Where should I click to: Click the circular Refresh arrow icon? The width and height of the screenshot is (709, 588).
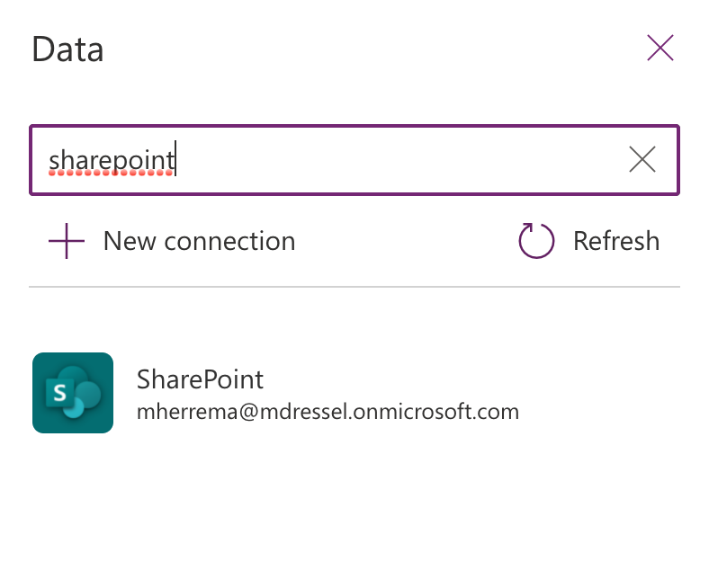(536, 241)
